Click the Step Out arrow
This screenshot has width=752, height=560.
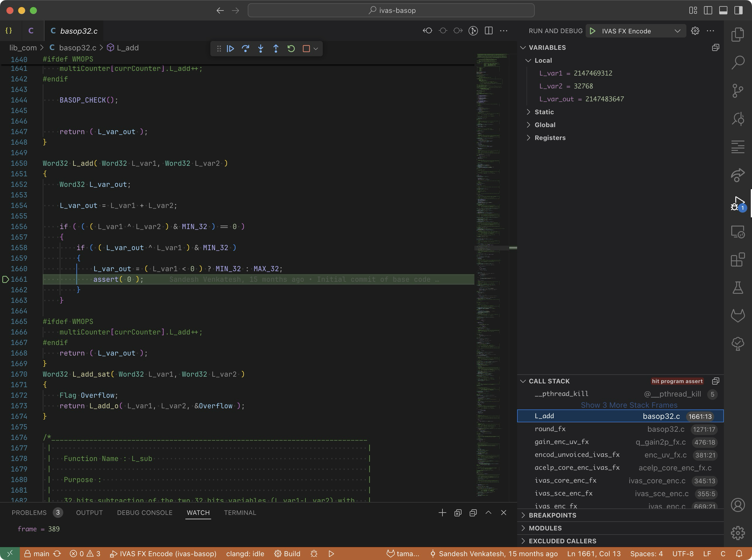coord(276,49)
